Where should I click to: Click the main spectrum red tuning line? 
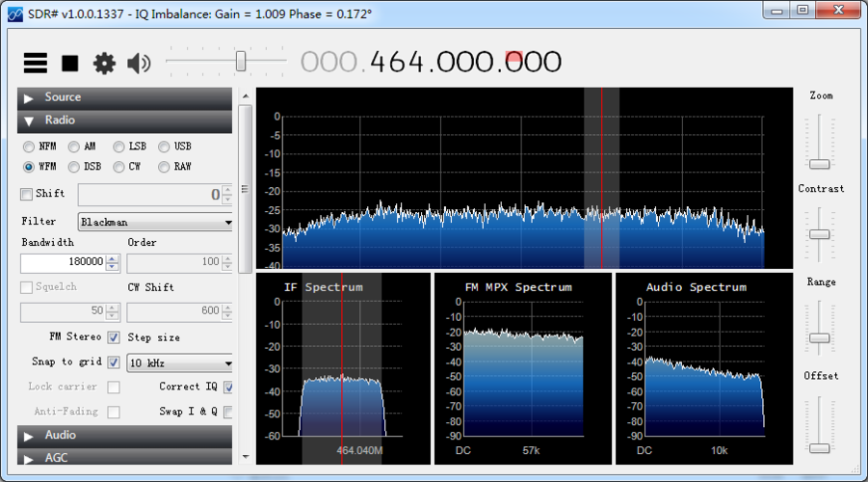(602, 177)
